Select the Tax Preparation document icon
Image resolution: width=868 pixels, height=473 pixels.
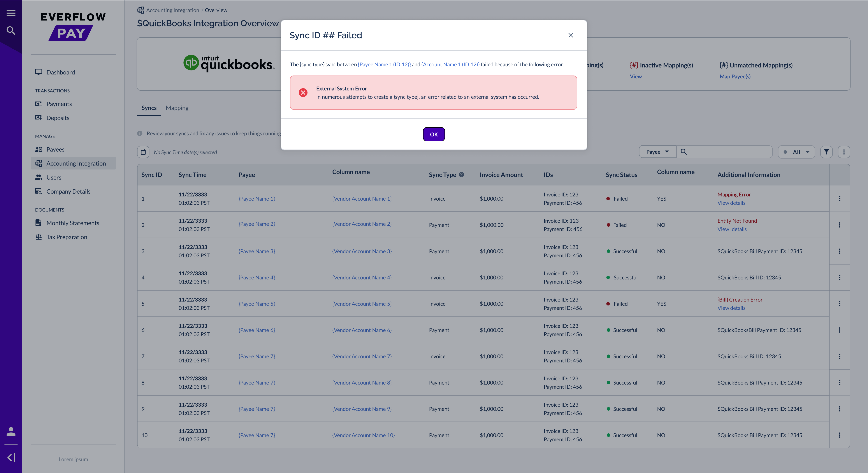pyautogui.click(x=39, y=237)
